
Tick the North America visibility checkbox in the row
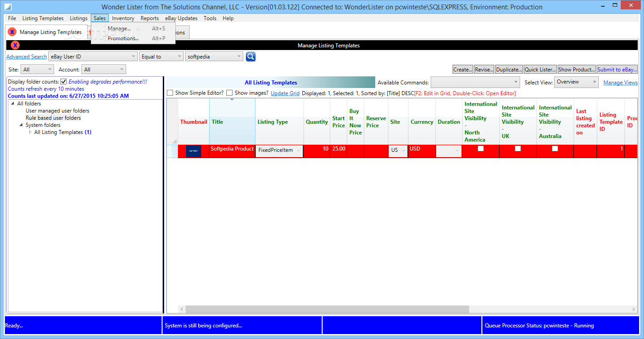481,149
